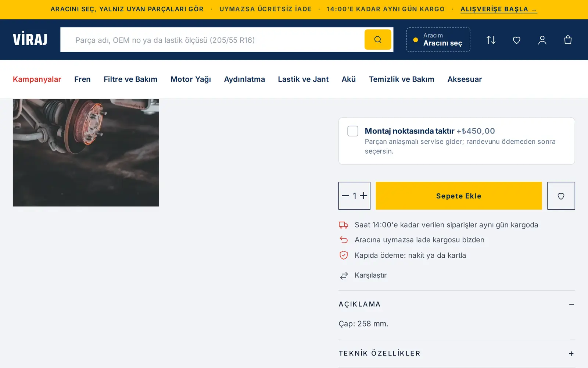
Task: Focus the part search input field
Action: coord(212,40)
